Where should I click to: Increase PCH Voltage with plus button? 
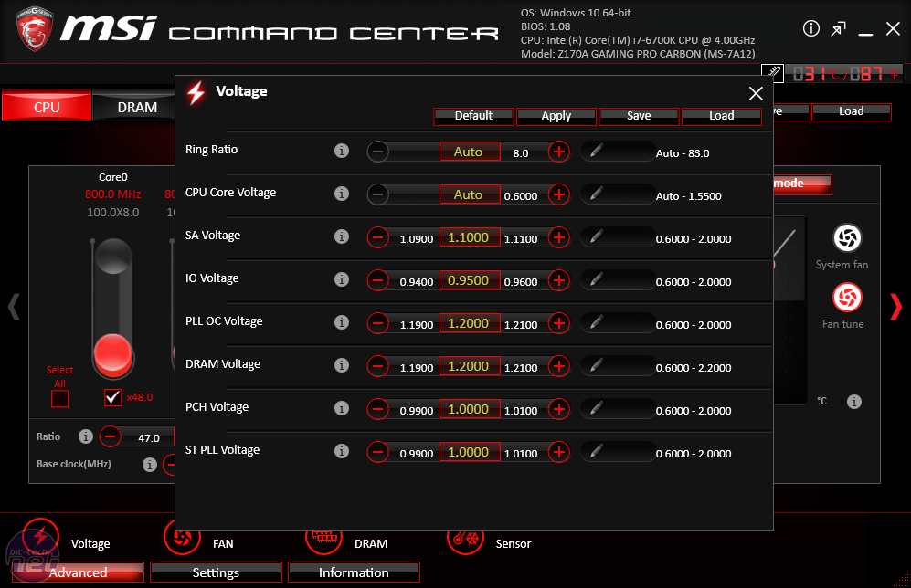[x=559, y=409]
